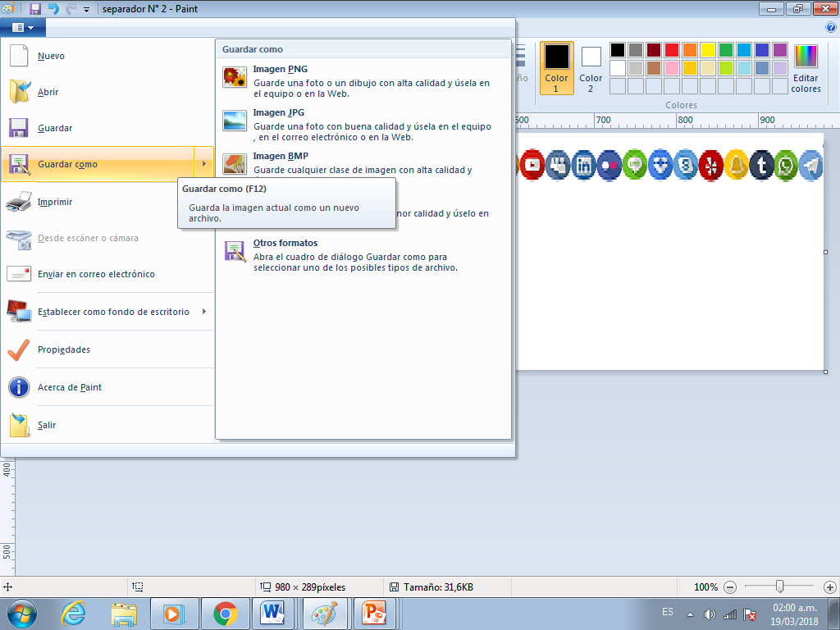Click the YouTube icon on the canvas
The height and width of the screenshot is (630, 840).
532,165
